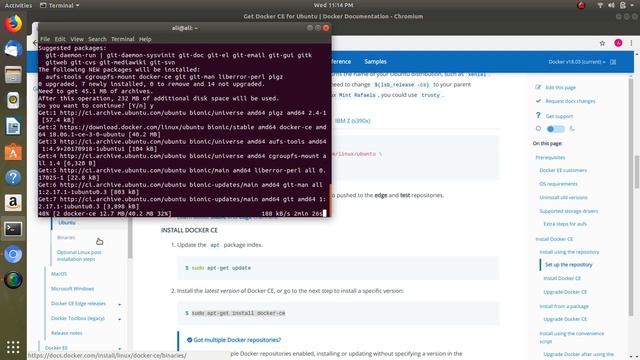Switch to Chromium from the dock
The height and width of the screenshot is (360, 640).
(x=13, y=254)
